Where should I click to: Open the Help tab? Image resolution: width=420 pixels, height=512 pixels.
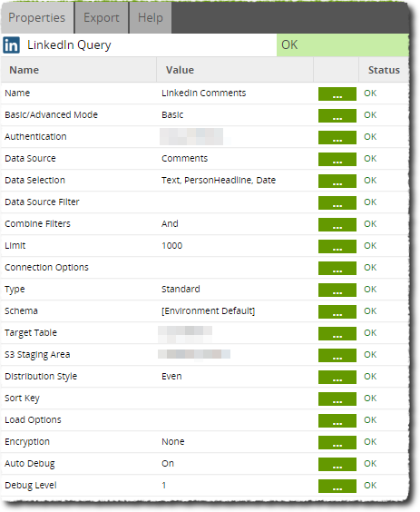click(x=150, y=17)
